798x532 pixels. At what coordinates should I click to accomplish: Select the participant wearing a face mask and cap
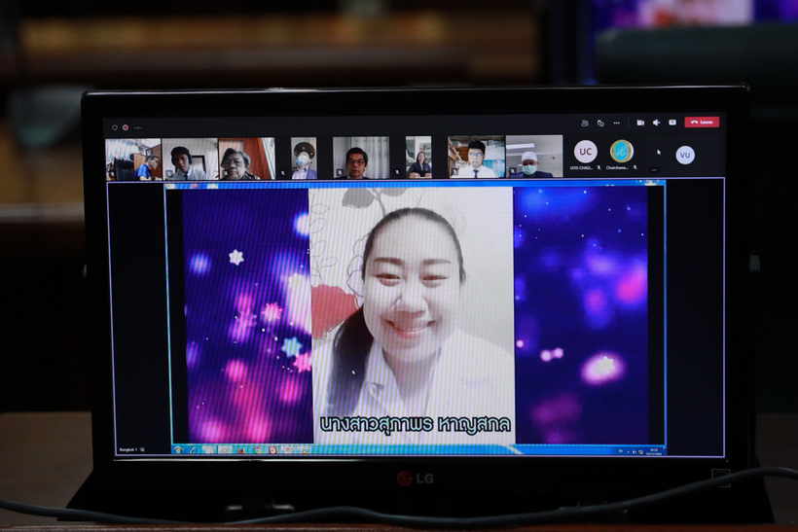(303, 158)
